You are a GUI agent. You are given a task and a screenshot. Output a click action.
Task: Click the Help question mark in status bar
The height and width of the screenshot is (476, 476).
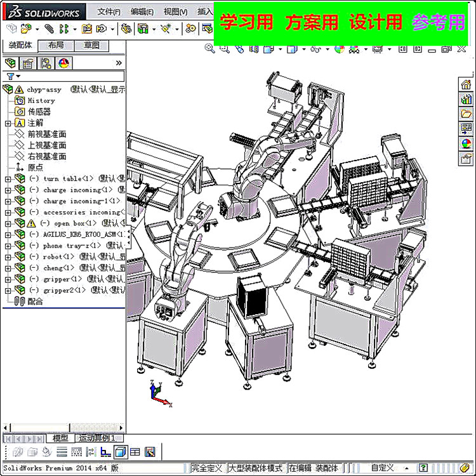423,468
